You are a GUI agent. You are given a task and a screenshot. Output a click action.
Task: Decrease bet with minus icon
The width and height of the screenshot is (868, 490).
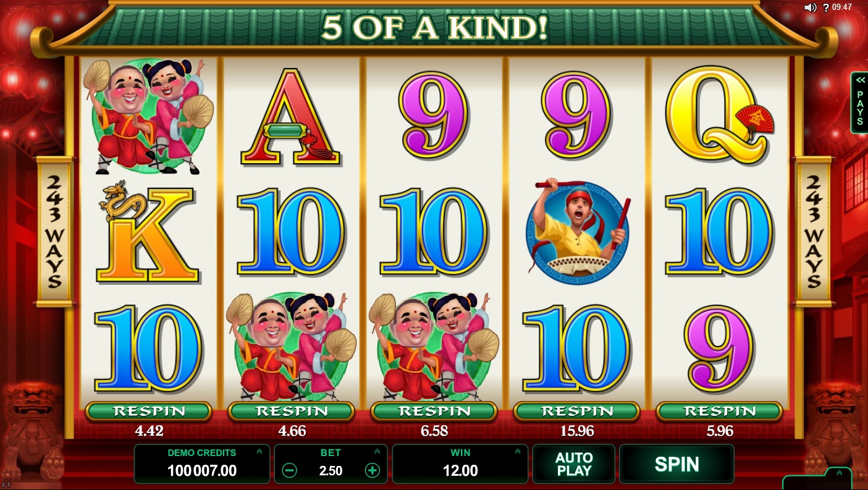coord(289,471)
